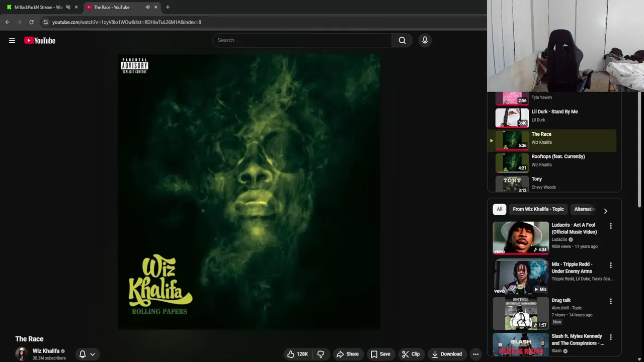Mute The Race YouTube tab audio
The height and width of the screenshot is (362, 644).
147,7
